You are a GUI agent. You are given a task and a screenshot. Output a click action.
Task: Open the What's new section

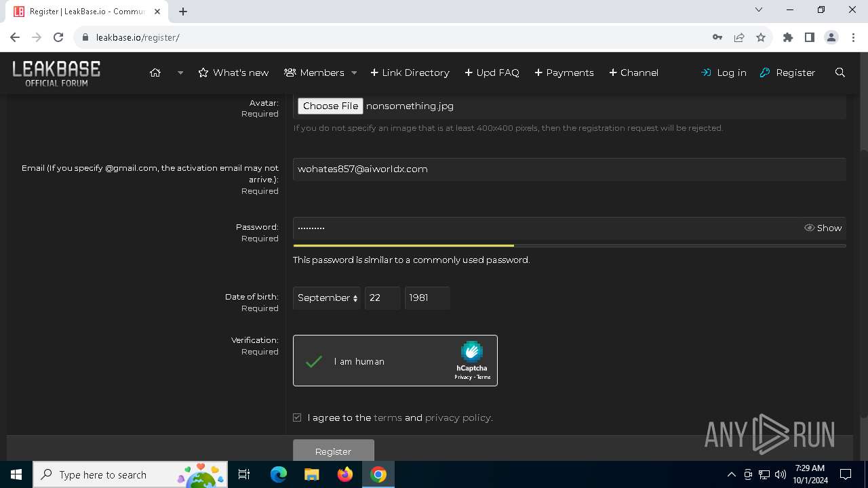coord(233,73)
